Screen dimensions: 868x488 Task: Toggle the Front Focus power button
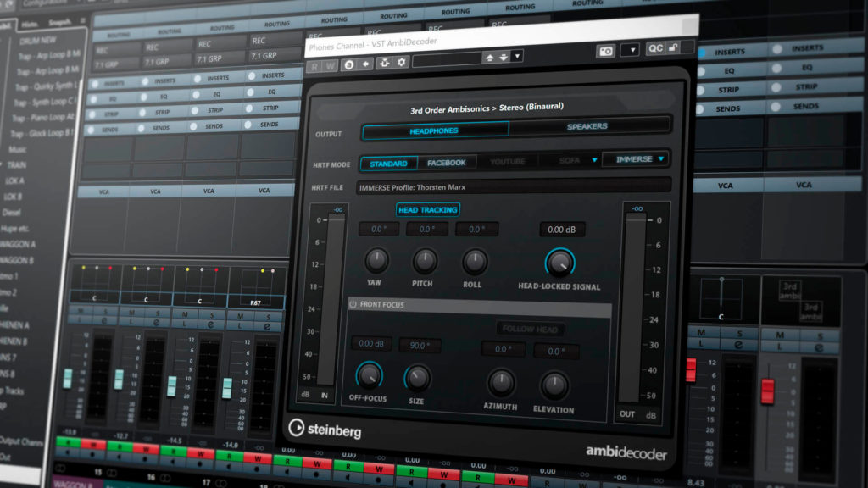point(353,304)
